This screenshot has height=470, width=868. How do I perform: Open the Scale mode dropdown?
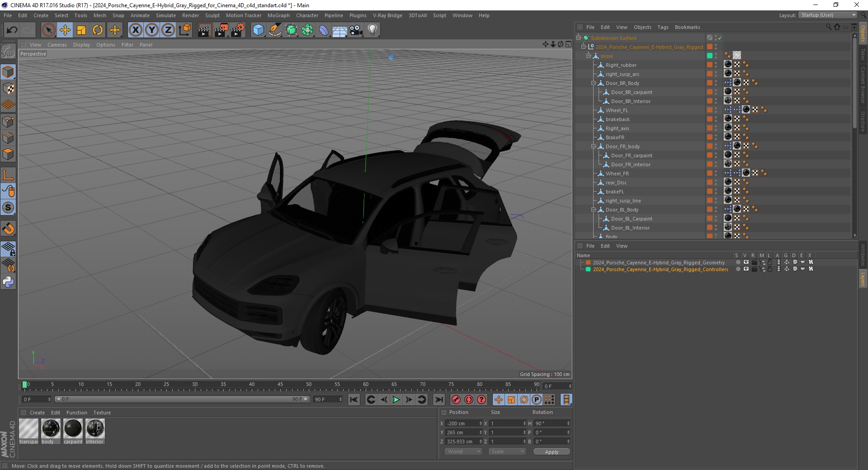(x=507, y=451)
